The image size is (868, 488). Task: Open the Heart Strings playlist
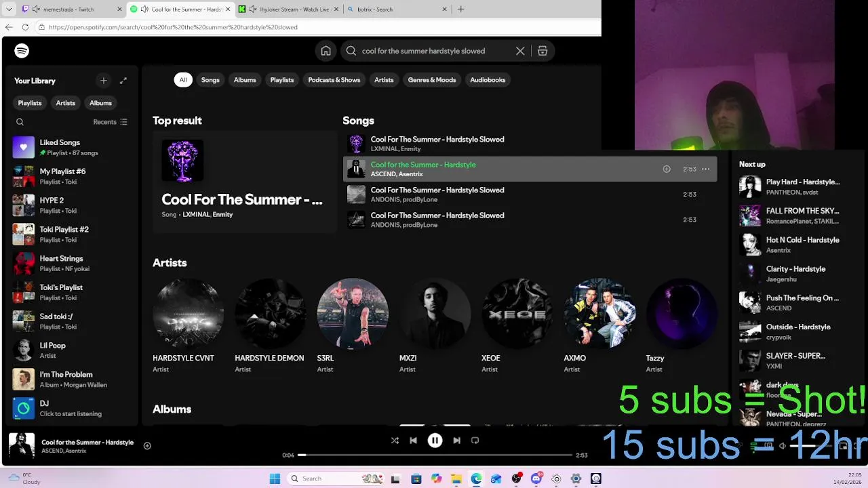tap(71, 264)
